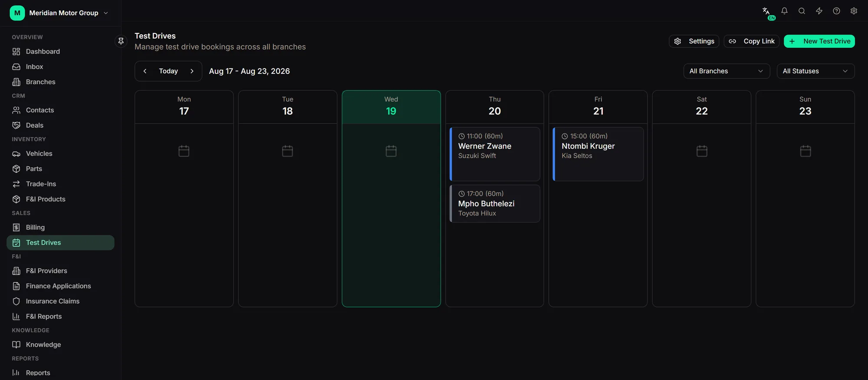Viewport: 868px width, 380px height.
Task: Click the search magnifier icon
Action: pyautogui.click(x=802, y=11)
